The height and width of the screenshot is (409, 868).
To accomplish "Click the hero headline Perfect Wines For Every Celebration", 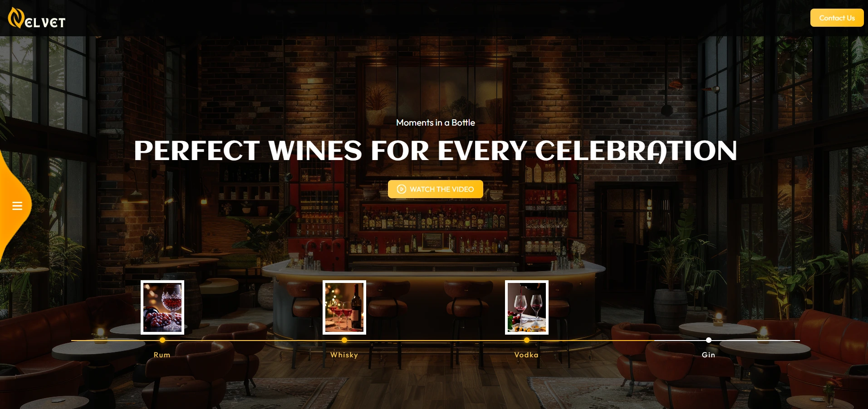I will pyautogui.click(x=435, y=151).
